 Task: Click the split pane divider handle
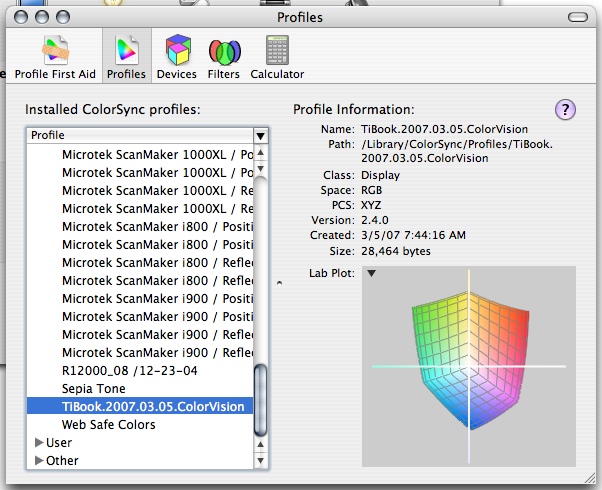(279, 283)
